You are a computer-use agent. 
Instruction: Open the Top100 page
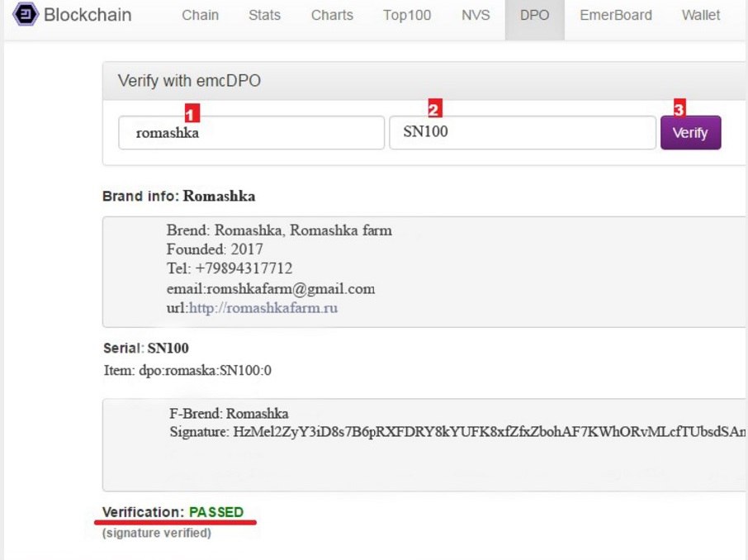(407, 15)
